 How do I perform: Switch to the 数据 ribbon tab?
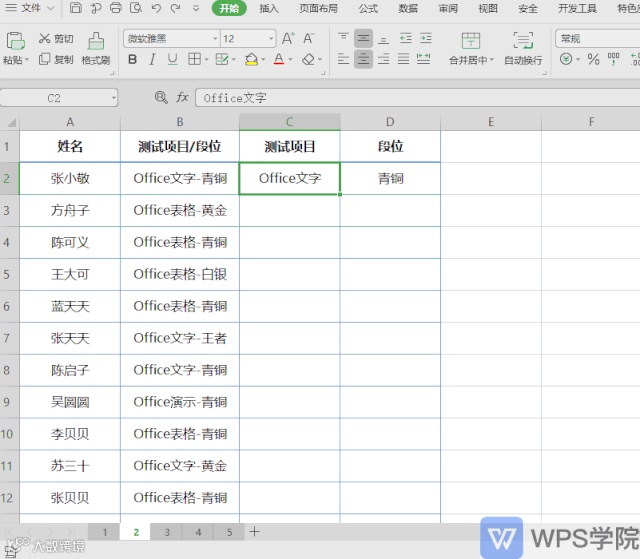click(x=408, y=8)
